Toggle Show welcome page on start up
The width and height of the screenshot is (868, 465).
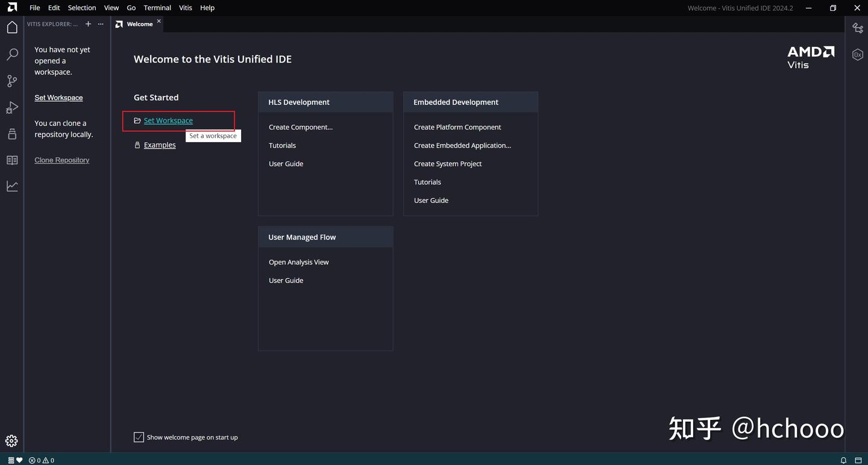coord(139,437)
